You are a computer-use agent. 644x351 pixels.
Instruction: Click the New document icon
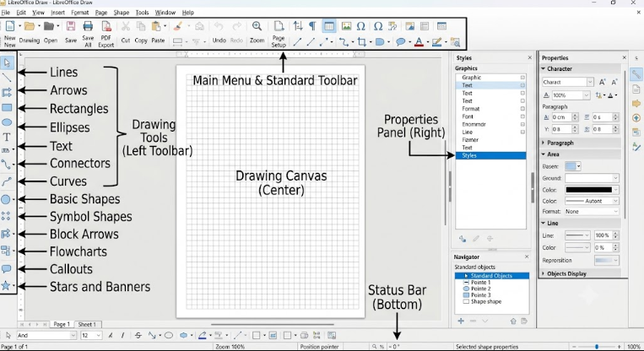[10, 26]
